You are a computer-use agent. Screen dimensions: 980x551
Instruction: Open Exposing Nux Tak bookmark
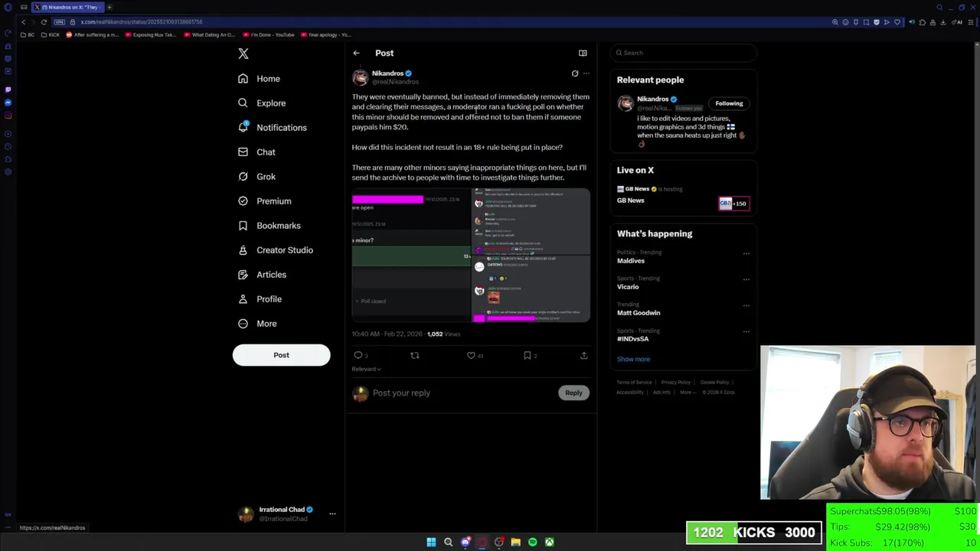coord(150,34)
